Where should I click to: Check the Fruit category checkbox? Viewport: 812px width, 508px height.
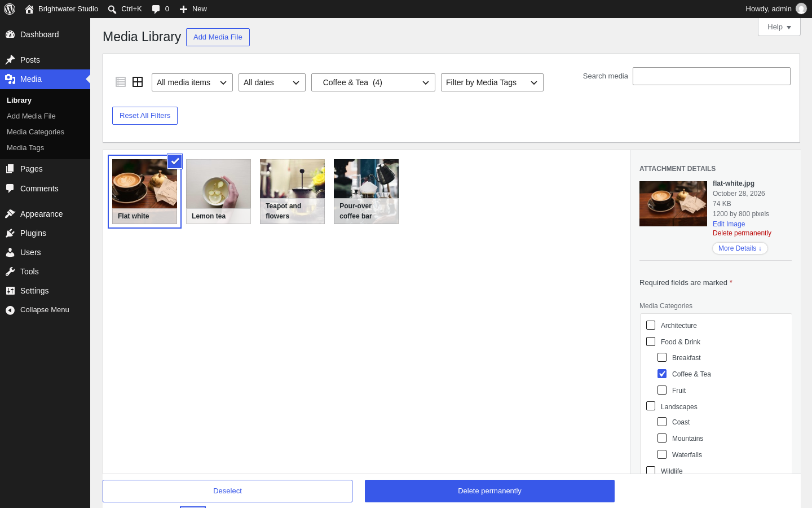(662, 390)
